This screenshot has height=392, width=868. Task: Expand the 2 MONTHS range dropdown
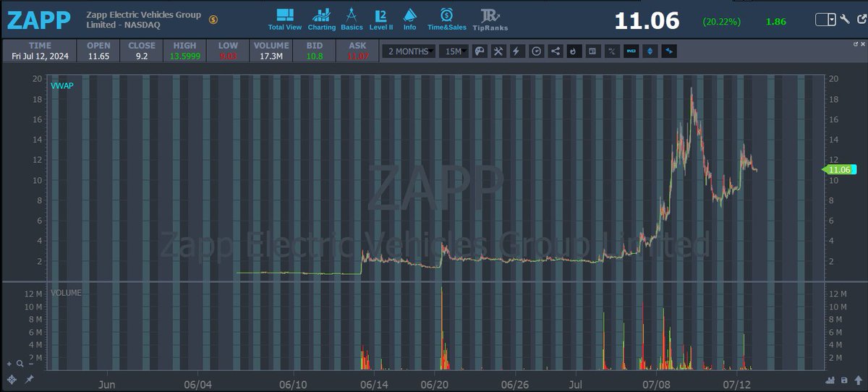point(409,51)
